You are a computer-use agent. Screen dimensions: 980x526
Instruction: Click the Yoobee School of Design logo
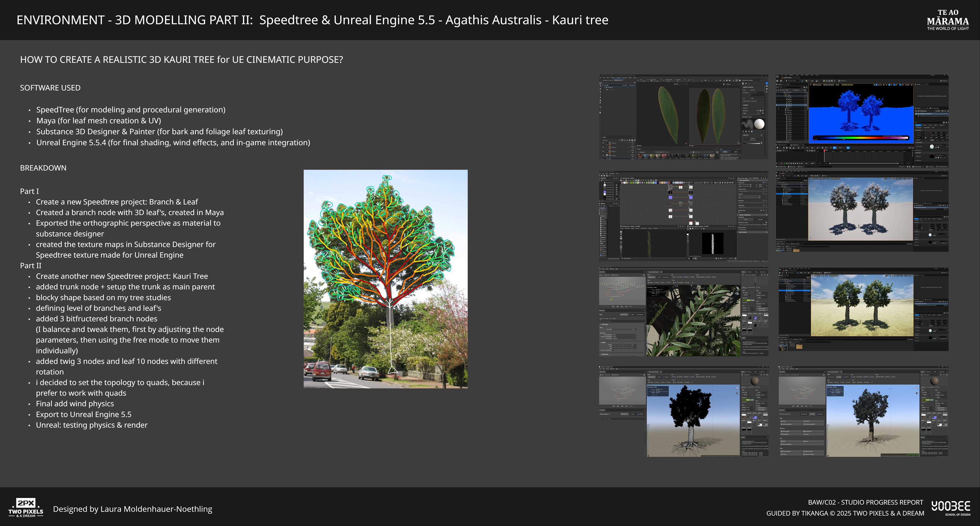pyautogui.click(x=950, y=508)
